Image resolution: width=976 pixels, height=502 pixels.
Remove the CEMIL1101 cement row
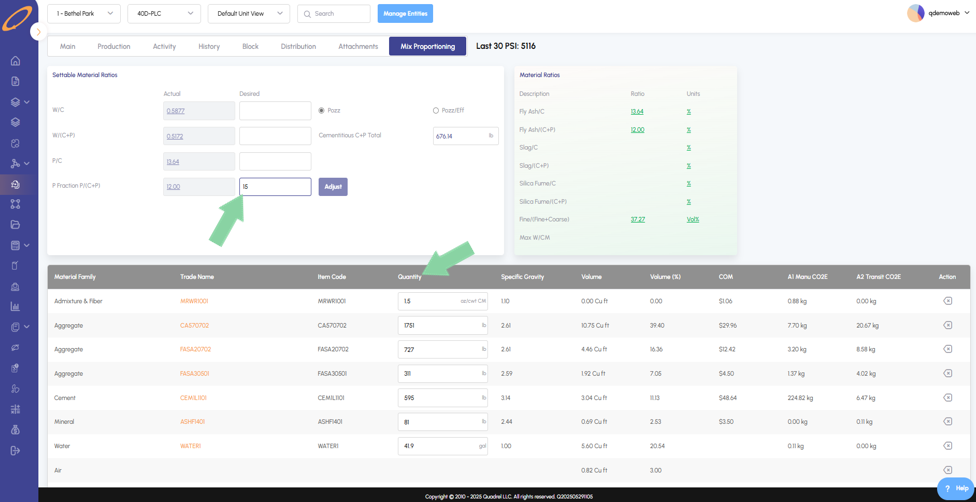947,397
